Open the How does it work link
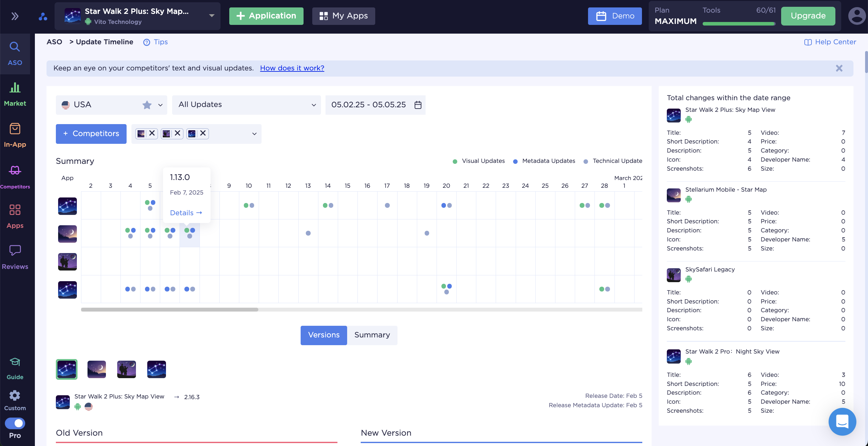 [292, 68]
